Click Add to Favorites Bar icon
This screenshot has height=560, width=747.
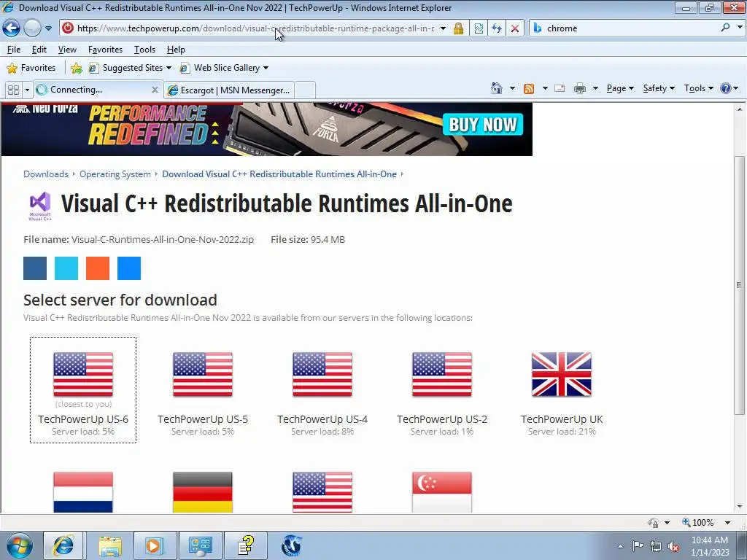76,68
